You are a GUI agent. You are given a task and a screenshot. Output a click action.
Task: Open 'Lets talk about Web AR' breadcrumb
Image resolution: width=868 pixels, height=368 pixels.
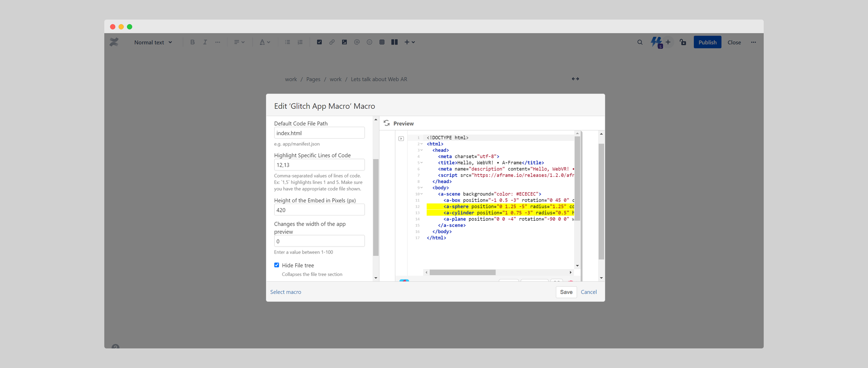[x=379, y=79]
